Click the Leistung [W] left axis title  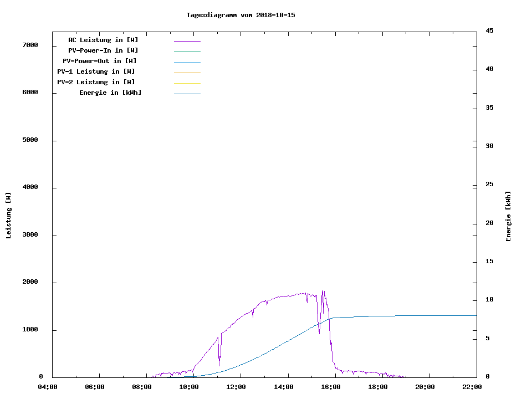(x=8, y=216)
